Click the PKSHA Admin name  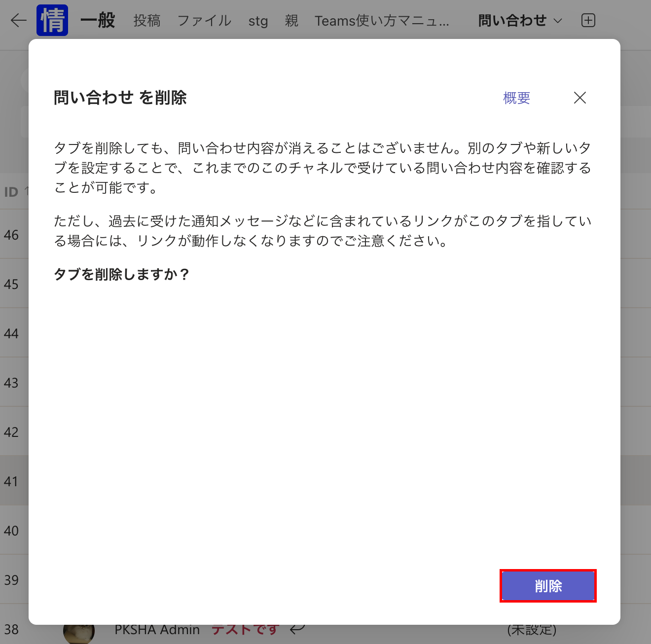pyautogui.click(x=157, y=630)
